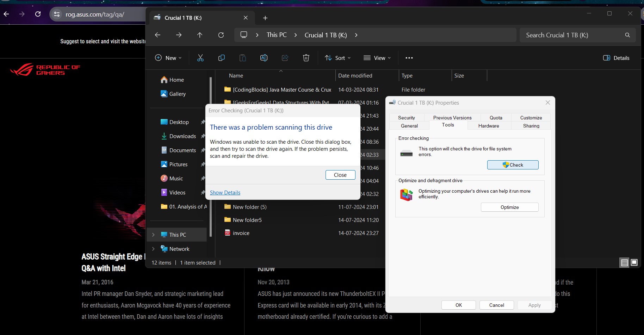Click the PC monitor icon in address bar

tap(243, 35)
